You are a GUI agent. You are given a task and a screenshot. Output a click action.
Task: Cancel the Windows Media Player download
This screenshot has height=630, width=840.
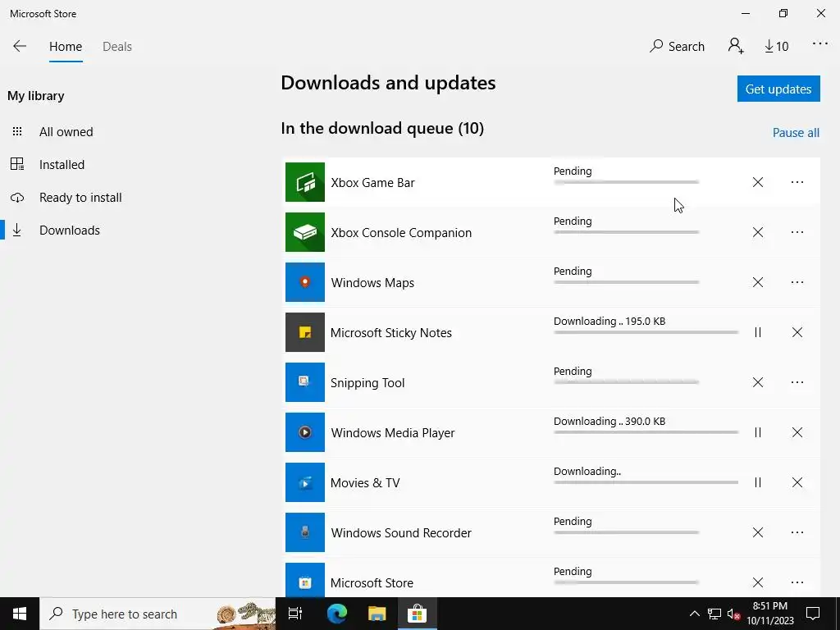(797, 432)
